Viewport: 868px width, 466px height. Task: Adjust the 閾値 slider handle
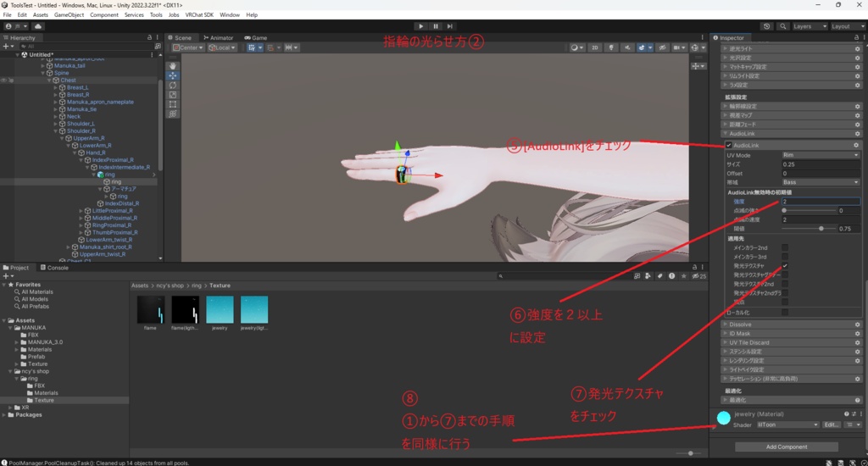tap(821, 229)
